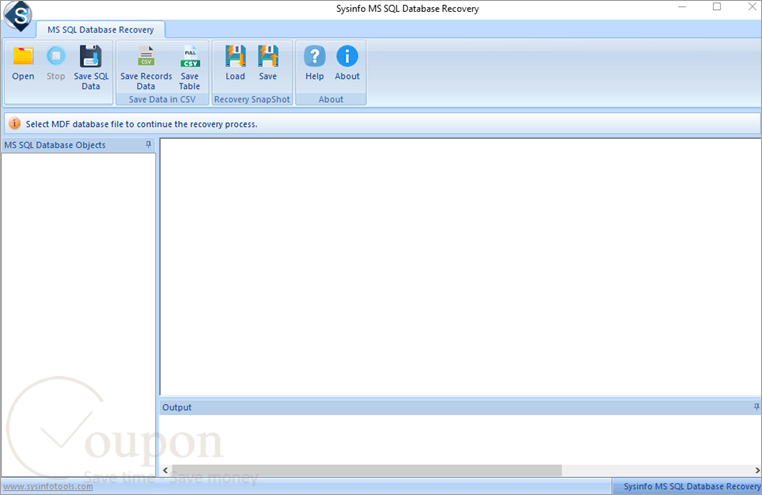Visit the www.sysinfotools.com link
This screenshot has width=762, height=495.
[48, 486]
